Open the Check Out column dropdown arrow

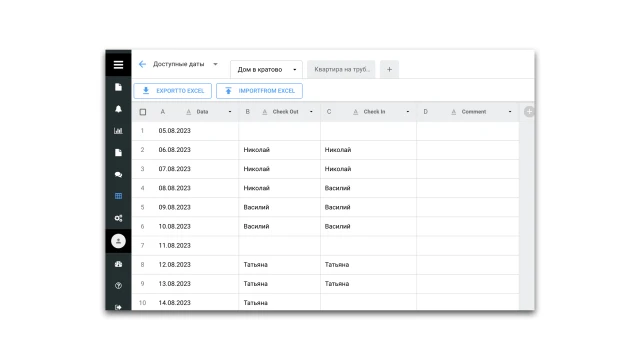pyautogui.click(x=311, y=112)
